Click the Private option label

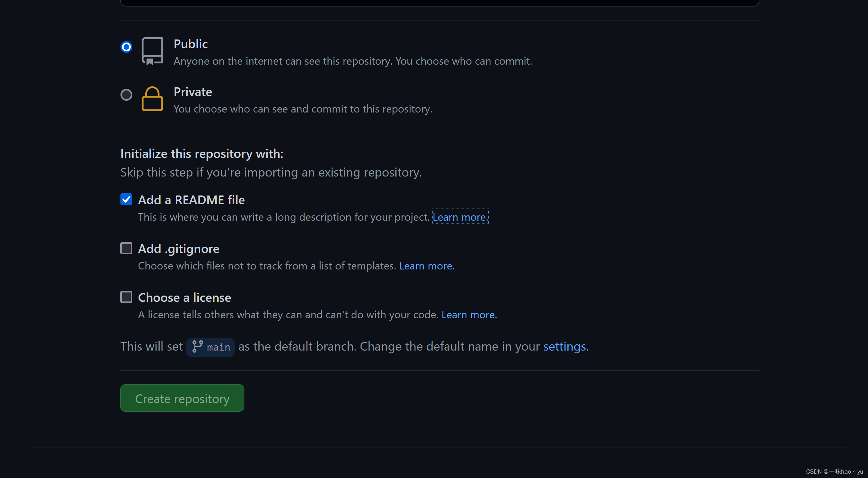coord(193,92)
